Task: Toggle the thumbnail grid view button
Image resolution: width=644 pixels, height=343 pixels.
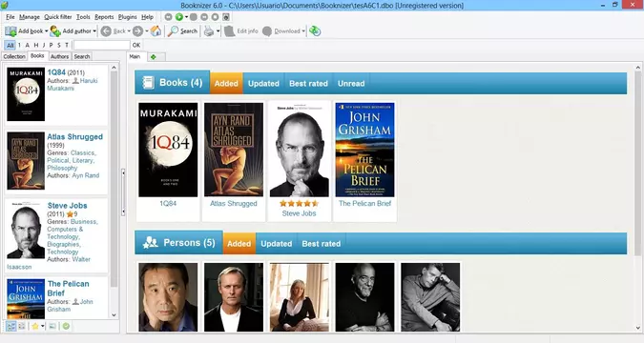Action: point(21,326)
